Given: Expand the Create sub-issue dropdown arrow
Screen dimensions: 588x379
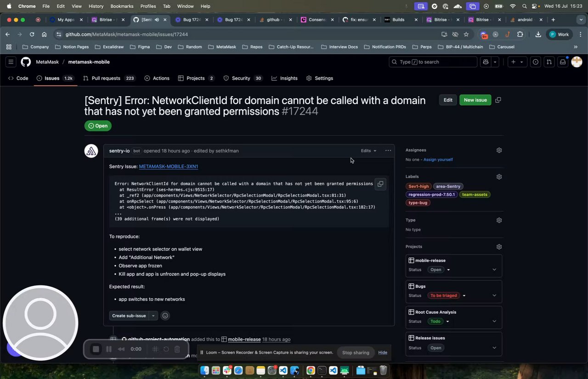Looking at the screenshot, I should pos(153,316).
